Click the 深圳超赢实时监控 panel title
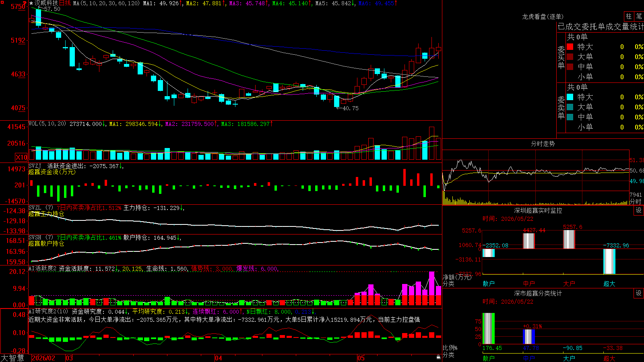 click(538, 210)
